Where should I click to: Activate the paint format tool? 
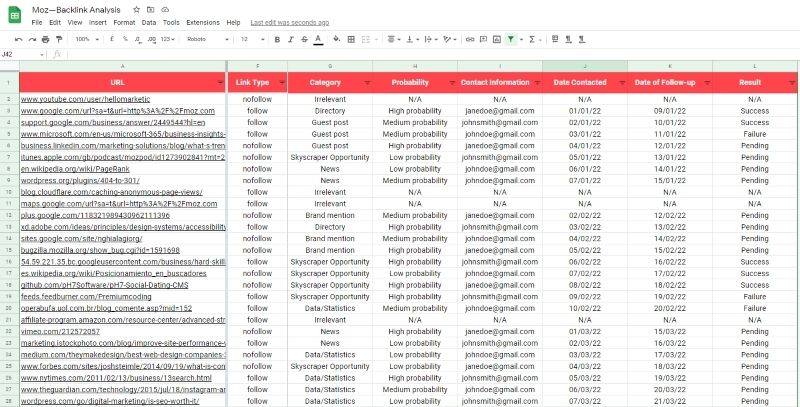pyautogui.click(x=59, y=39)
